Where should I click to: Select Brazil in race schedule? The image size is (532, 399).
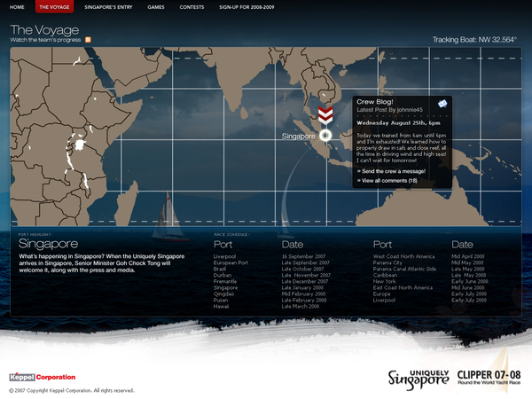[220, 269]
